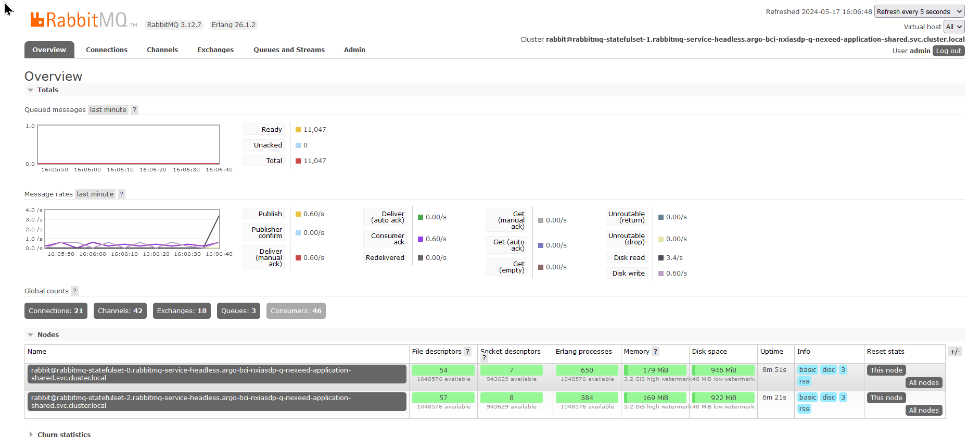Click the yellow Ready color swatch
Image resolution: width=980 pixels, height=447 pixels.
click(x=298, y=130)
